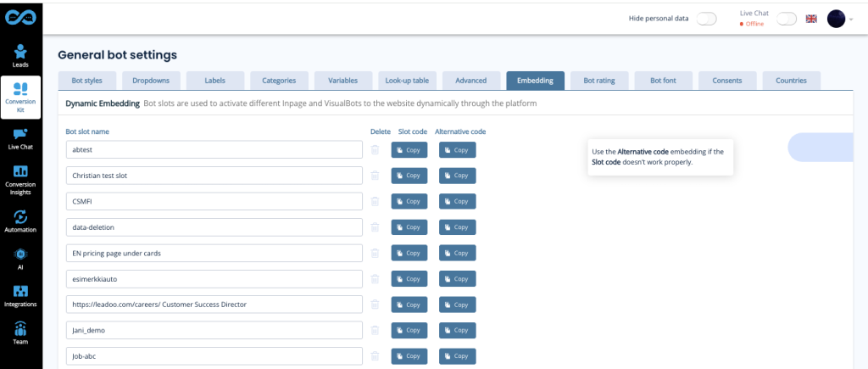Switch to the Consents tab
This screenshot has height=369, width=868.
click(x=727, y=81)
